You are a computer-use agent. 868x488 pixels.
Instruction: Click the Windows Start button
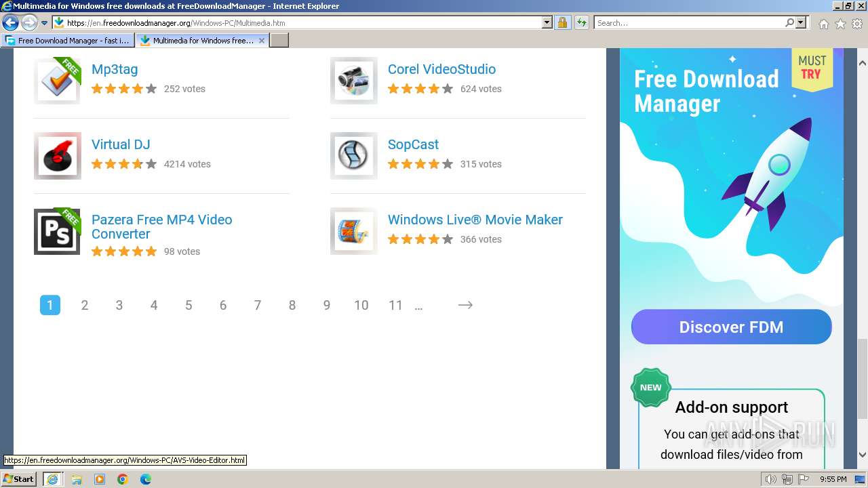tap(20, 479)
